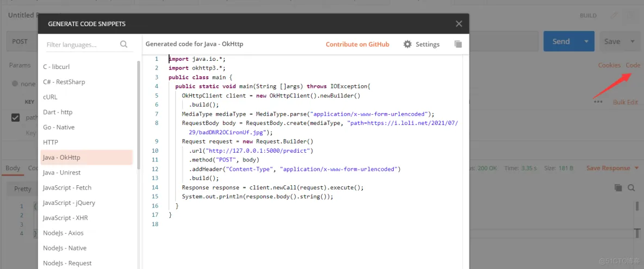This screenshot has width=644, height=269.
Task: Click 'Response response = client.newCall' line
Action: (273, 187)
